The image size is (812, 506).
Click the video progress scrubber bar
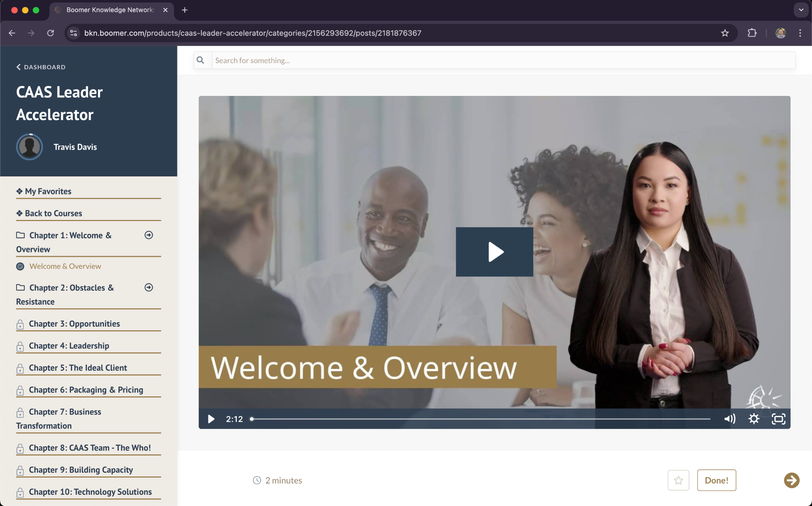(480, 419)
